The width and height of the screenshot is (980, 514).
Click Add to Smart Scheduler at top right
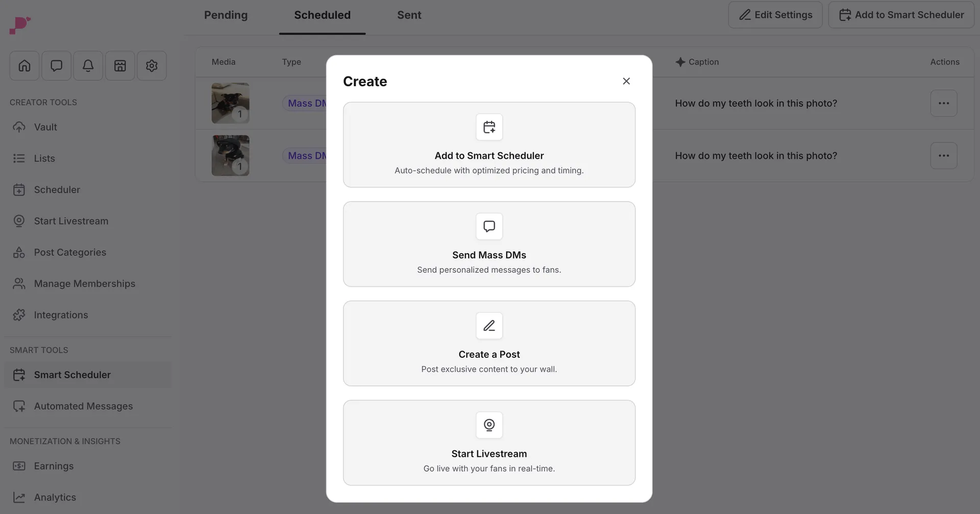click(x=901, y=15)
